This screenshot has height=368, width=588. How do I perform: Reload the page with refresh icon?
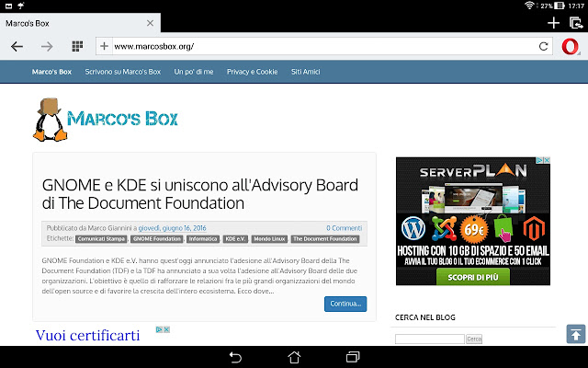pos(543,46)
